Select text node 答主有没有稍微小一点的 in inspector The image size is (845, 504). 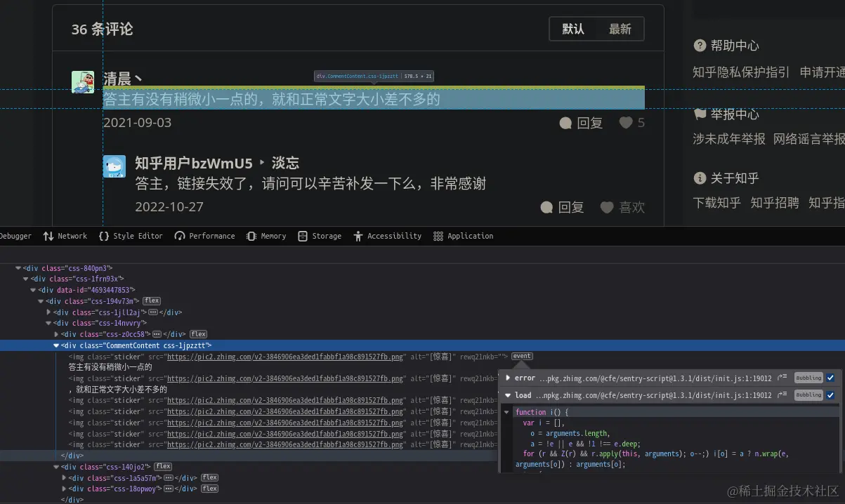point(110,367)
